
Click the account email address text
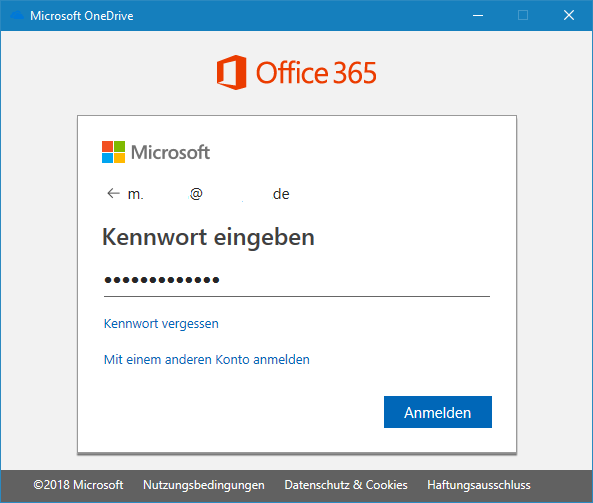(208, 194)
